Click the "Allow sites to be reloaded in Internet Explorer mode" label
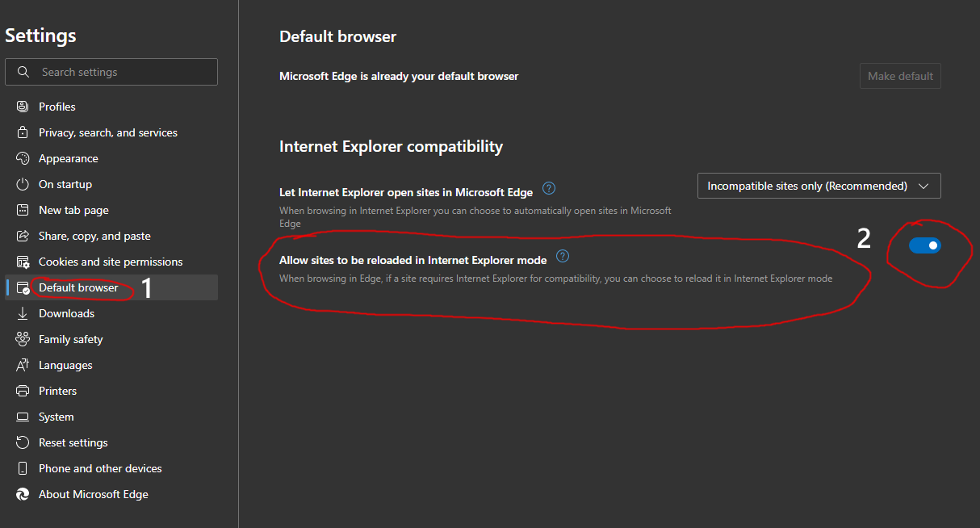The height and width of the screenshot is (528, 980). pos(413,260)
